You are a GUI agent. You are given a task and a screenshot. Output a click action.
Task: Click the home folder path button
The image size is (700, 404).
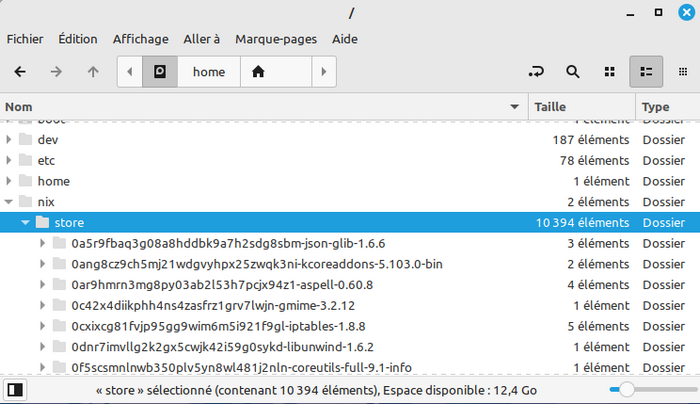(259, 72)
